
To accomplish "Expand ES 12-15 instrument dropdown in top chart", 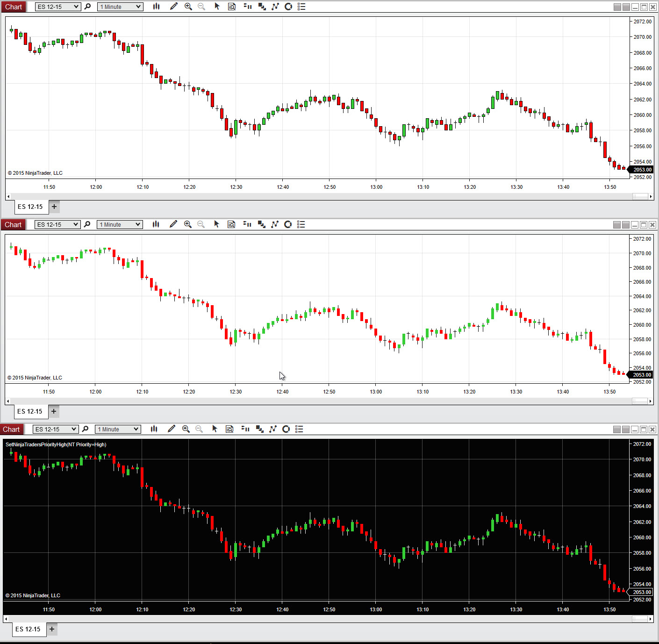I will click(x=58, y=7).
